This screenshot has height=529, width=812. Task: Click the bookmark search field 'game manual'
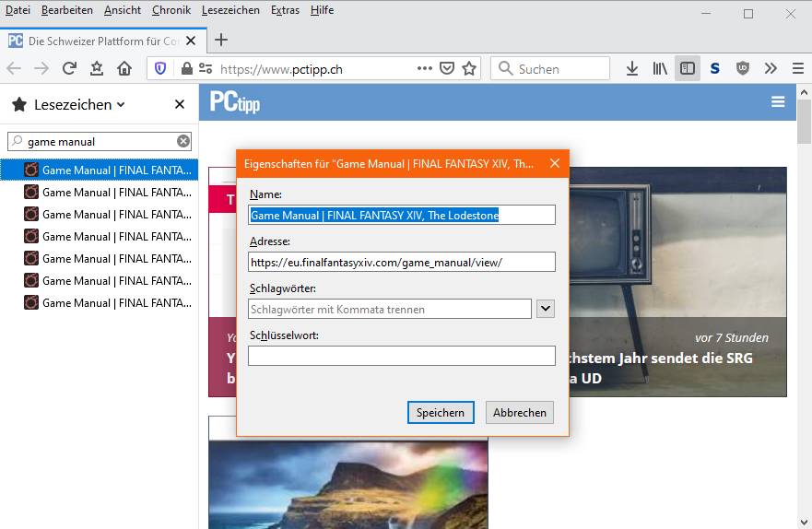click(x=99, y=141)
